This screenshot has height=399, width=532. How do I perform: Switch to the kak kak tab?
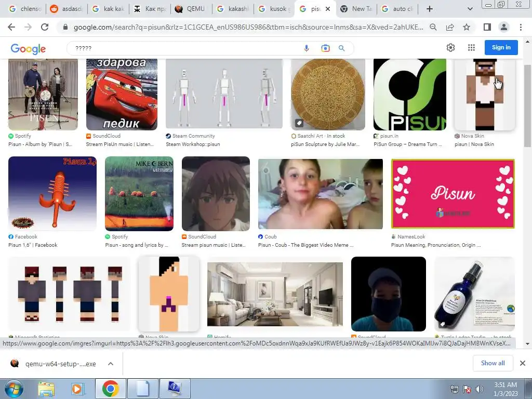coord(108,9)
